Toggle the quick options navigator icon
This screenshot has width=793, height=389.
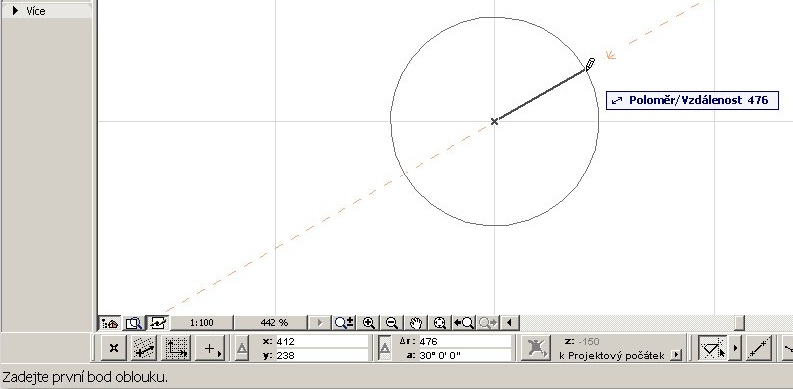(110, 323)
